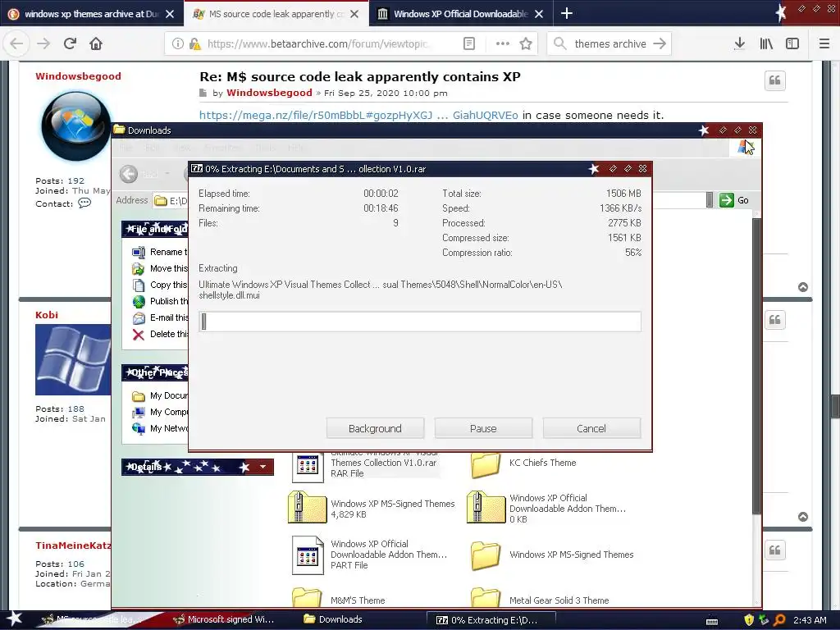Quote Windowsbegood's post

774,81
